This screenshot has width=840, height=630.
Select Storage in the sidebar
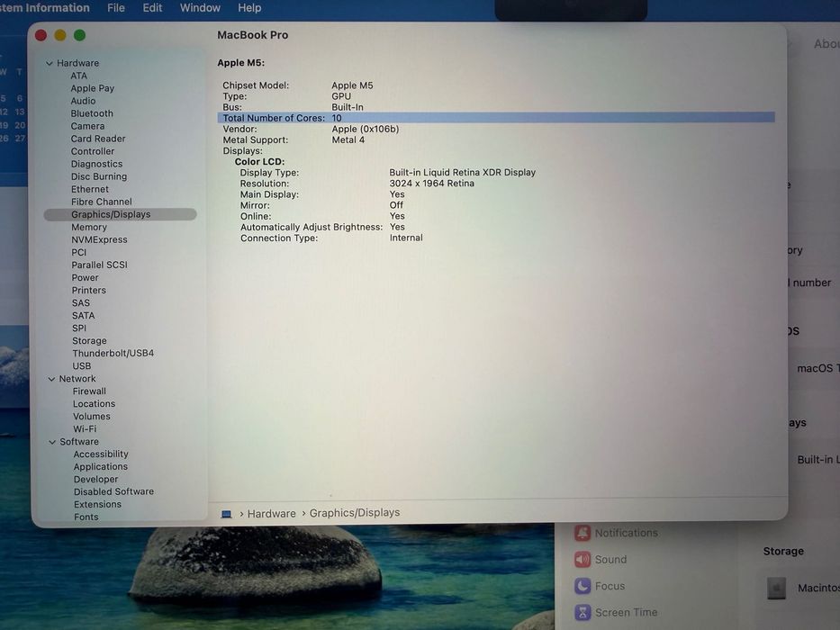click(x=89, y=341)
